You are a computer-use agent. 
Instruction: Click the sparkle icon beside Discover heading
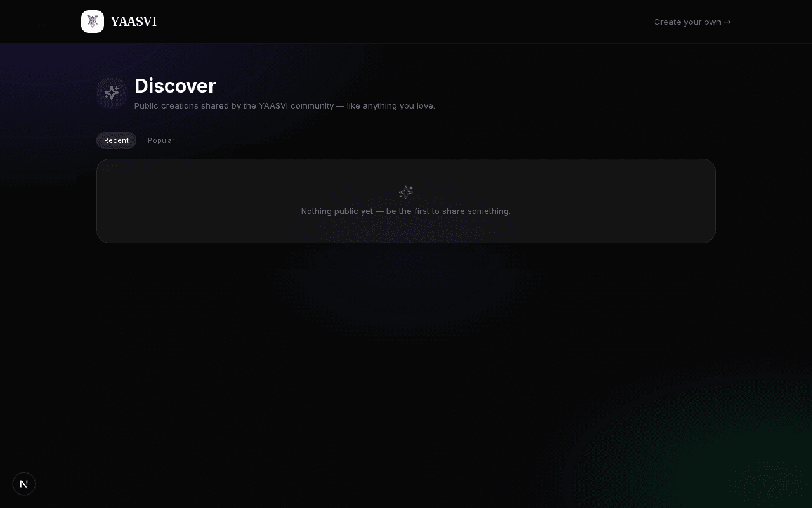coord(112,93)
